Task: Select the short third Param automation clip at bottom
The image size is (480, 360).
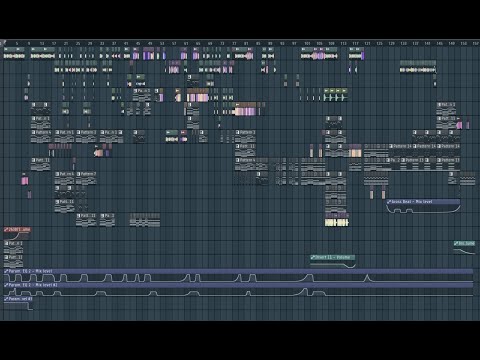Action: click(x=18, y=304)
